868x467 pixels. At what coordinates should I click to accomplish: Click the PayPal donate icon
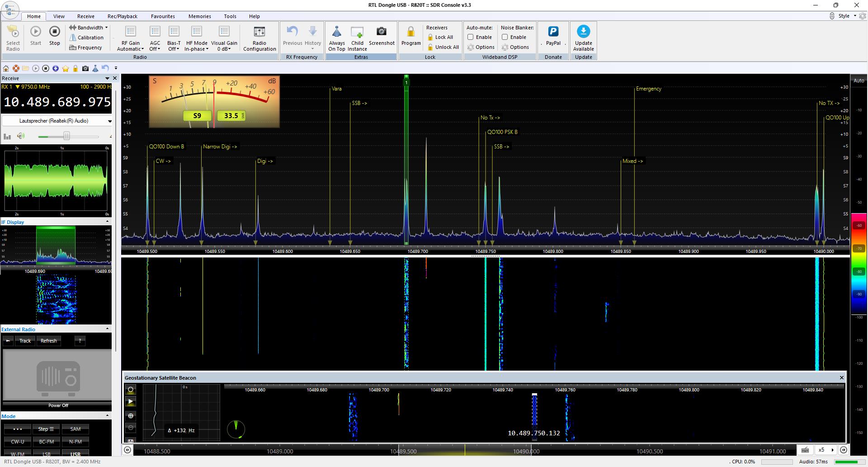coord(553,32)
